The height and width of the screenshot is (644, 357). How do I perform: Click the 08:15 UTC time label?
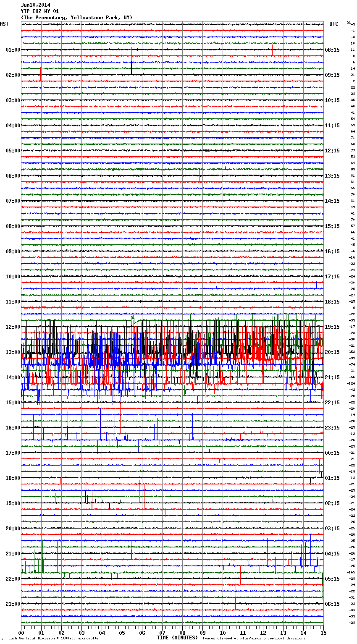[332, 50]
